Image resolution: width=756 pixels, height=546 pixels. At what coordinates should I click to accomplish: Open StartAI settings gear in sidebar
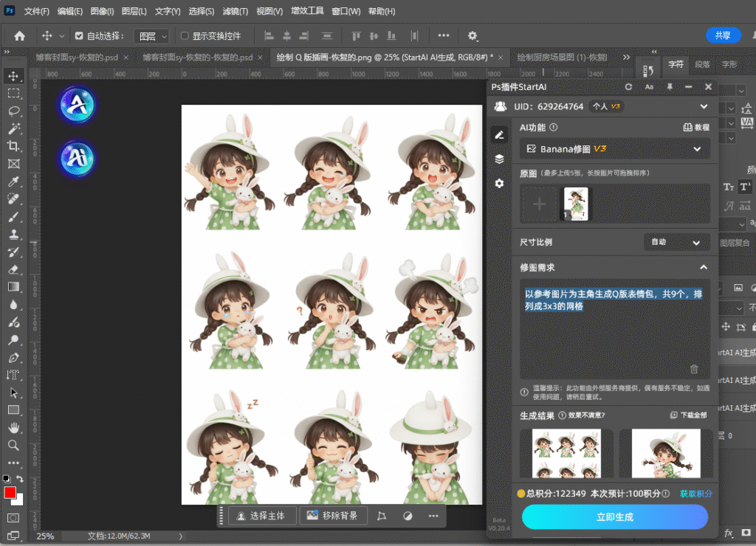[499, 183]
